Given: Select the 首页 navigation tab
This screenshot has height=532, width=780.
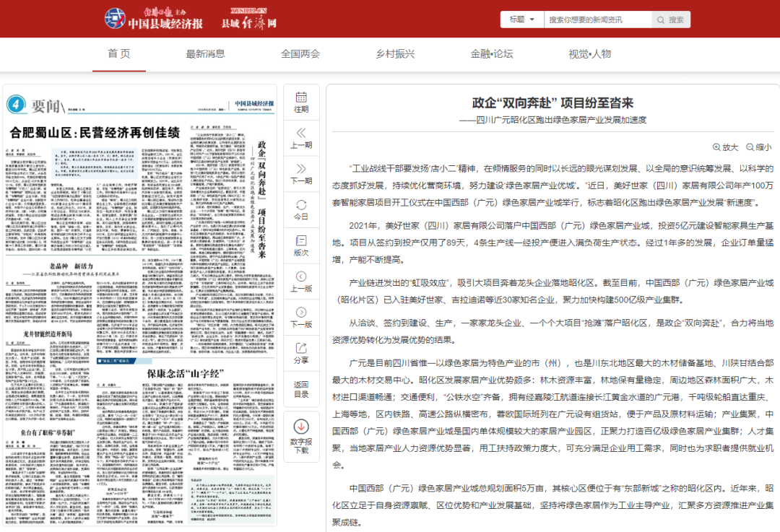Looking at the screenshot, I should (119, 53).
